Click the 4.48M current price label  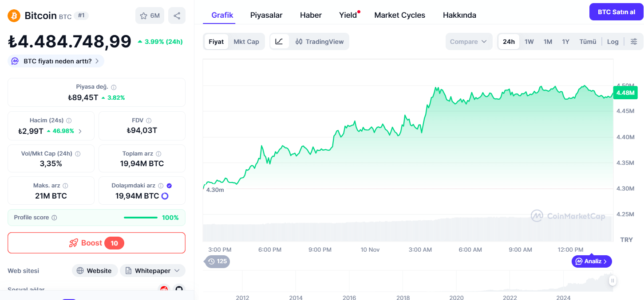point(625,93)
